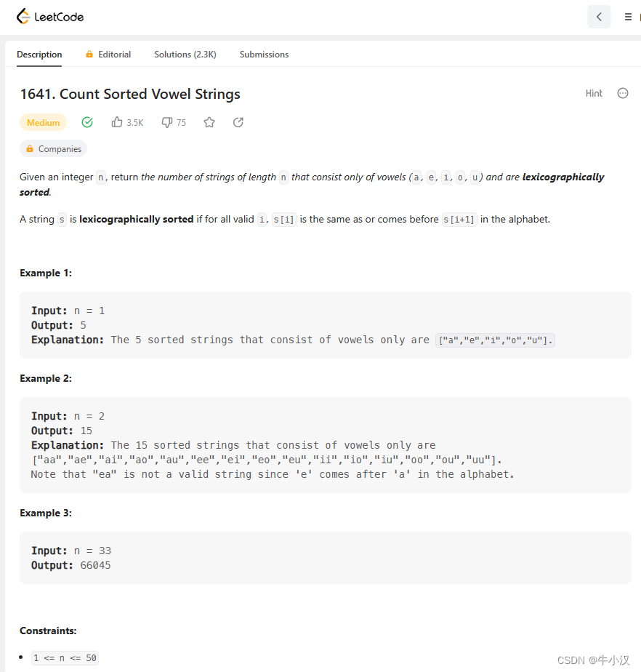
Task: Open the Submissions tab
Action: tap(264, 54)
